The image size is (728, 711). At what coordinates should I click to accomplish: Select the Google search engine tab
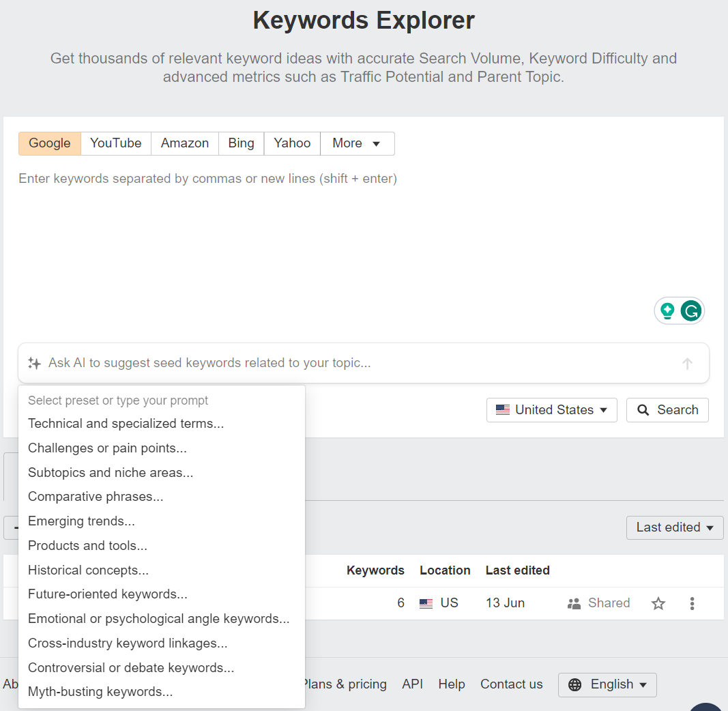(50, 143)
